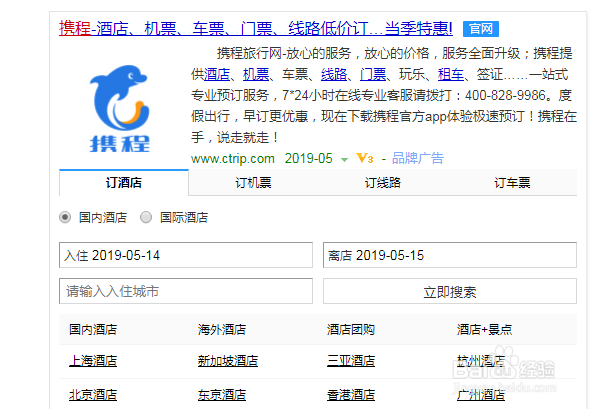
Task: Click the 国内酒店 column header
Action: (93, 330)
